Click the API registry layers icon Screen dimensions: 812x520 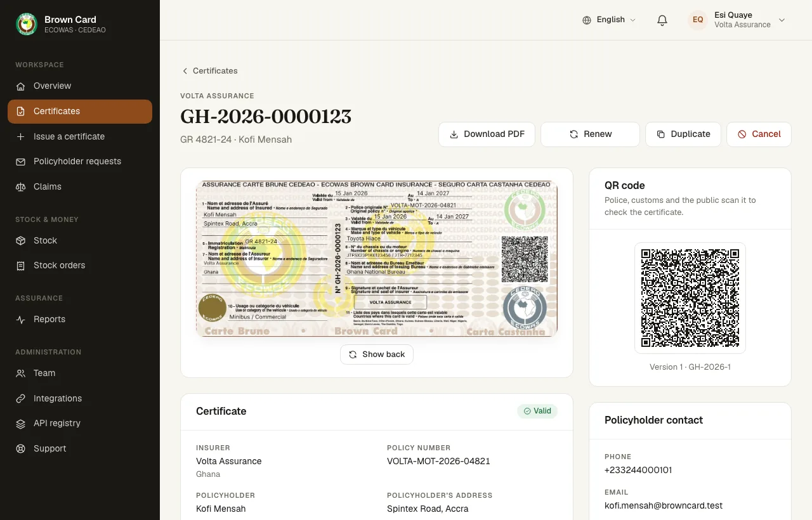point(21,424)
